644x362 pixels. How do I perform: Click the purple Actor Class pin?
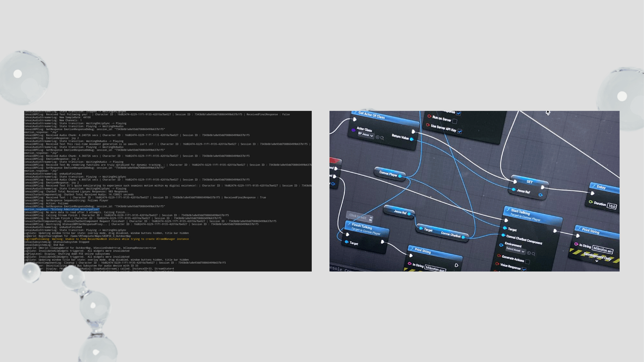[353, 130]
